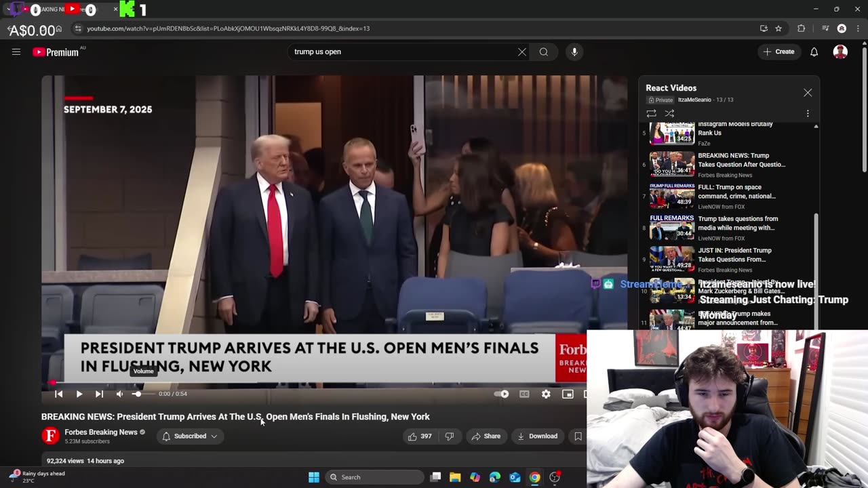Screen dimensions: 868x488
Task: Open the YouTube hamburger guide menu
Action: point(16,52)
